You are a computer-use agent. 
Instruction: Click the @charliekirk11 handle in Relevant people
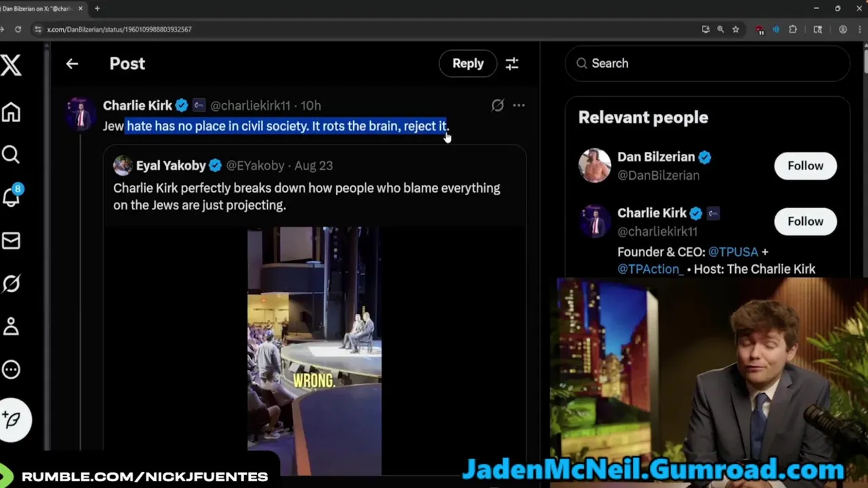pos(657,231)
